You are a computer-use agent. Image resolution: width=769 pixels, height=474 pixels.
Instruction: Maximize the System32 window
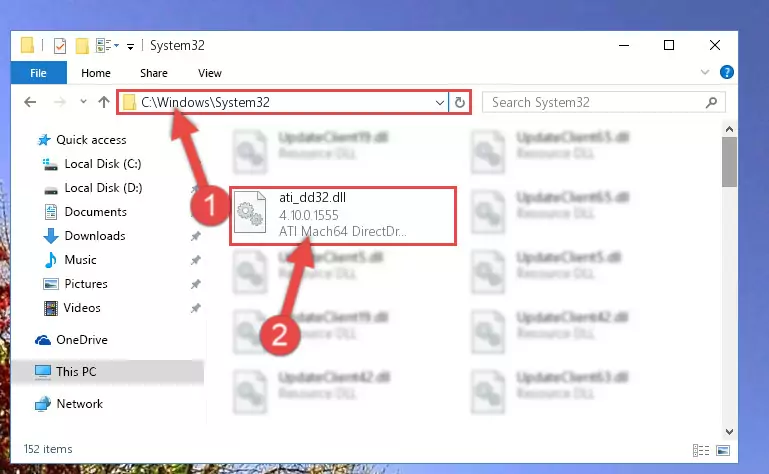668,45
